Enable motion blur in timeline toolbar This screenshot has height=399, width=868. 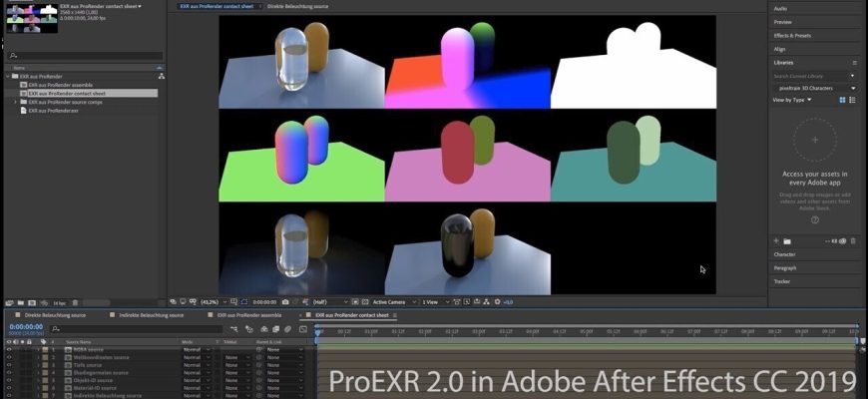tap(287, 329)
